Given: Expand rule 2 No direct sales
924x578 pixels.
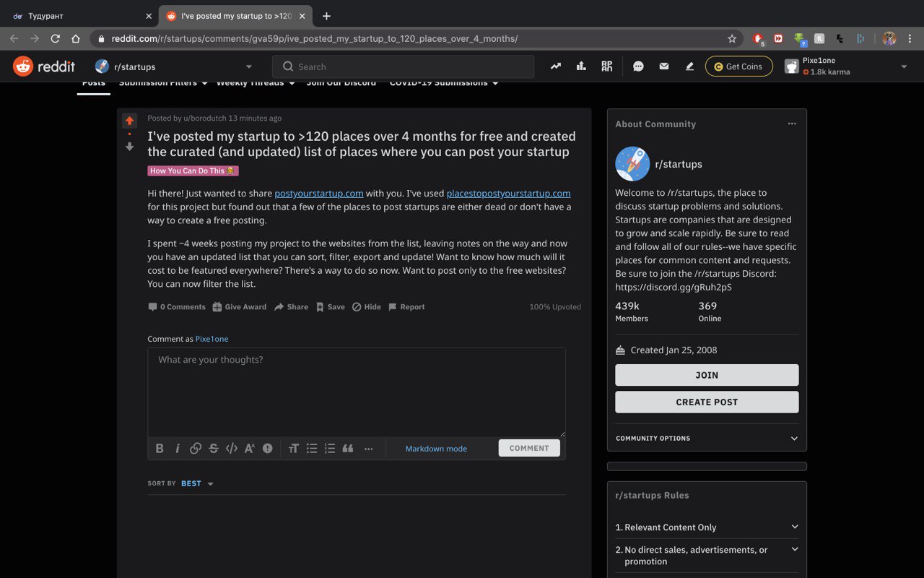Looking at the screenshot, I should [x=707, y=556].
